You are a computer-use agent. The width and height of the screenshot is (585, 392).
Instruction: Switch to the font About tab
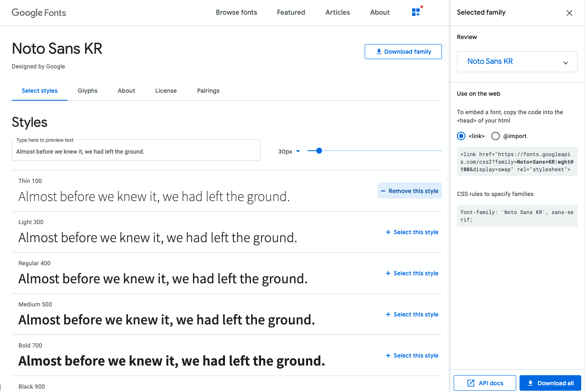126,91
